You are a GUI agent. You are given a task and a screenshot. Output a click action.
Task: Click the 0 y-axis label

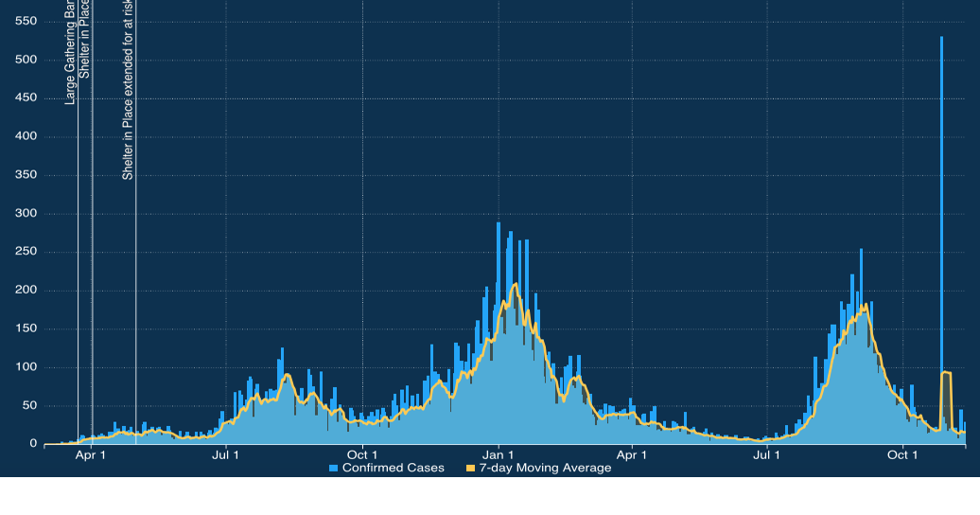point(33,444)
